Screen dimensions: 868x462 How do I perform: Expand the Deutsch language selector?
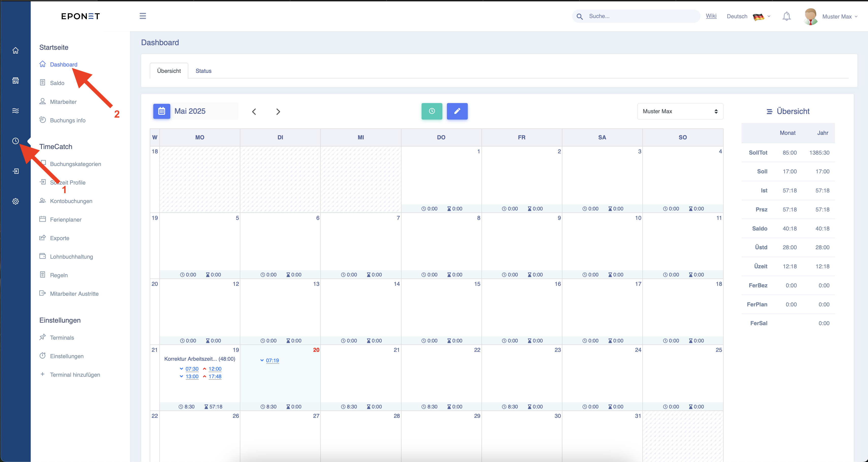[x=748, y=16]
